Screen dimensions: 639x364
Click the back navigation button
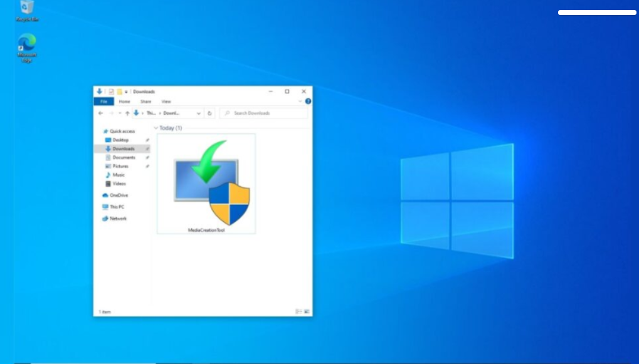(100, 113)
